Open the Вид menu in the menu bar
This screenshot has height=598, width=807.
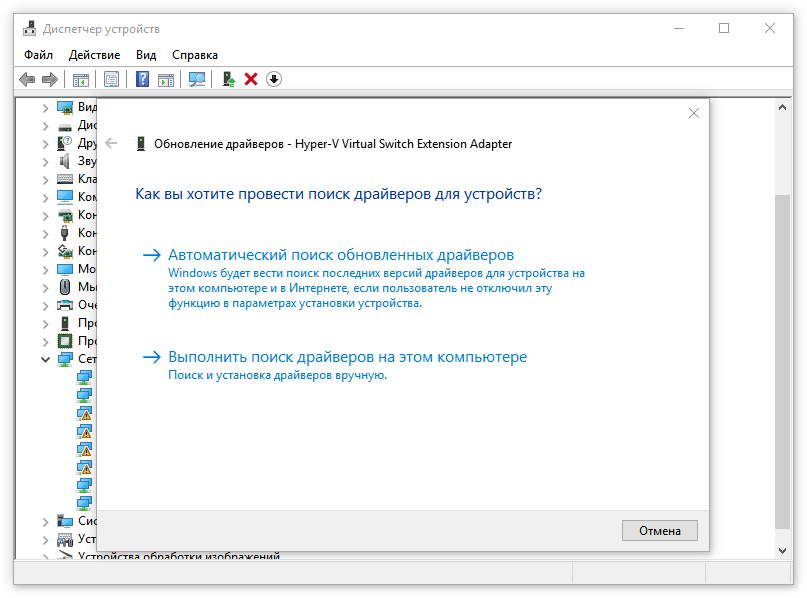point(146,55)
